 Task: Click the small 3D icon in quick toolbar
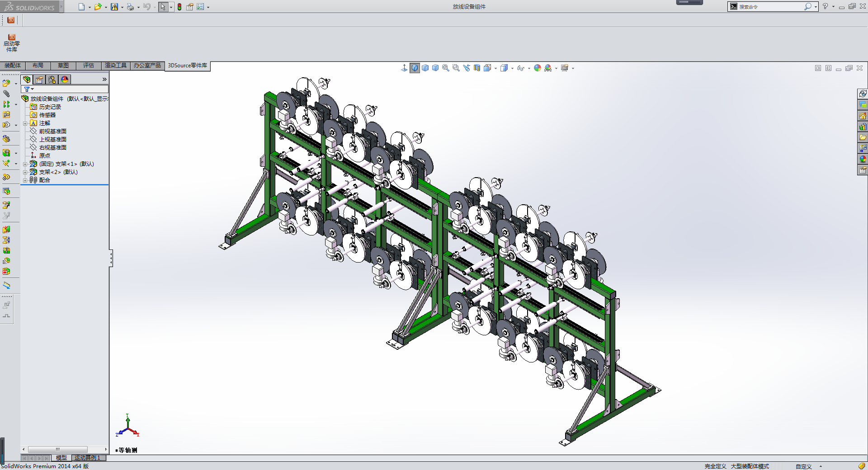click(x=11, y=20)
